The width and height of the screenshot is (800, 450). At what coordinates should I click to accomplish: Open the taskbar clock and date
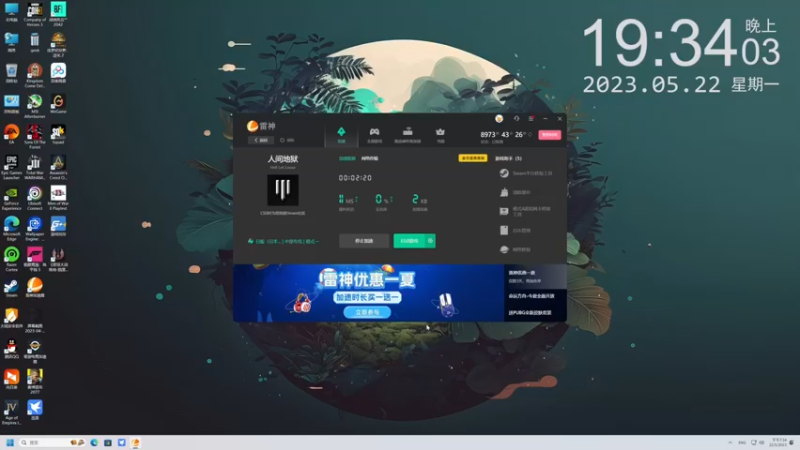779,442
